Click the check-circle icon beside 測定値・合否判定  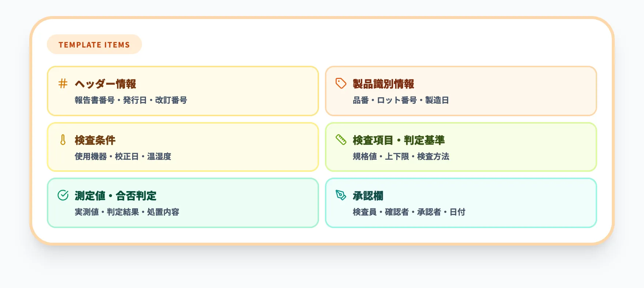coord(63,195)
